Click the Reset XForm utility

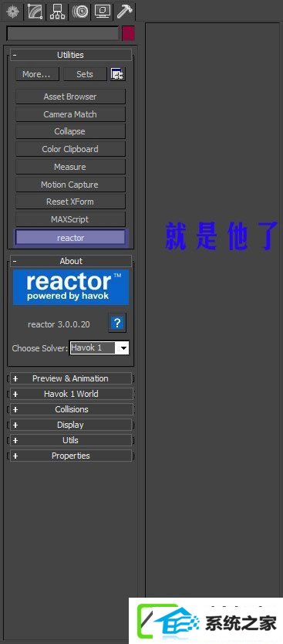(x=70, y=202)
